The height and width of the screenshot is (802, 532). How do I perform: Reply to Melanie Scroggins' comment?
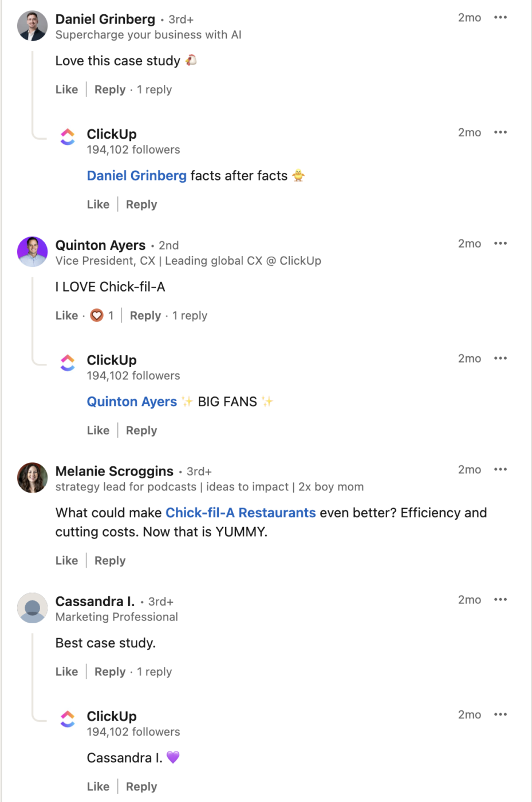coord(110,561)
